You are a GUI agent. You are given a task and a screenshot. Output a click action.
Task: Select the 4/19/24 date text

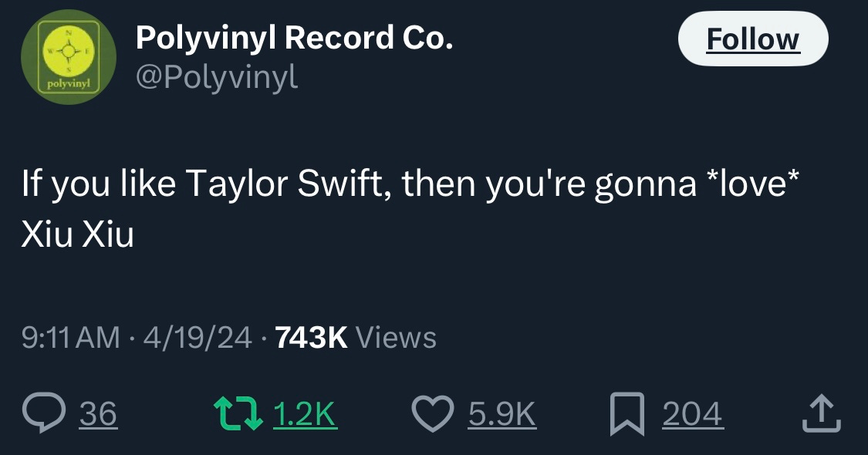pyautogui.click(x=198, y=338)
